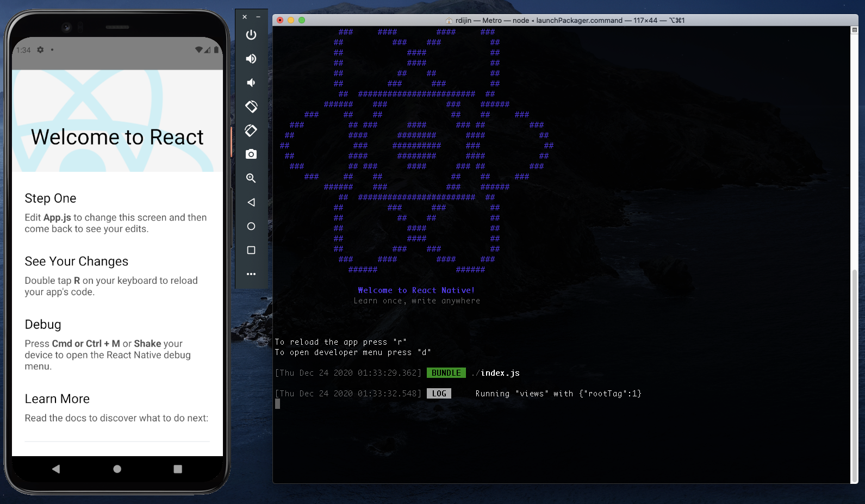Rotate emulator left using rotate icon

click(x=251, y=107)
